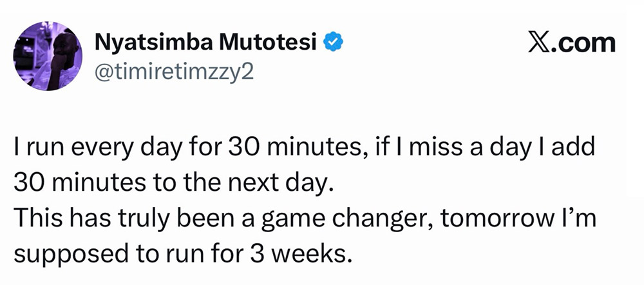Open the Nyatsimba Mutotesi display name
Viewport: 644px width, 285px height.
pyautogui.click(x=207, y=43)
